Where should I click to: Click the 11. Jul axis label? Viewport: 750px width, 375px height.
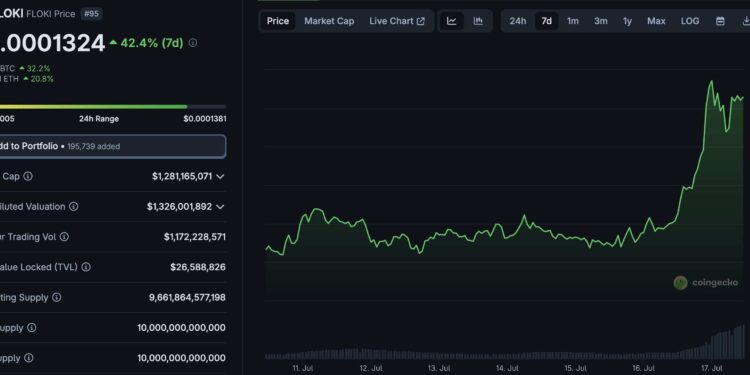click(303, 368)
